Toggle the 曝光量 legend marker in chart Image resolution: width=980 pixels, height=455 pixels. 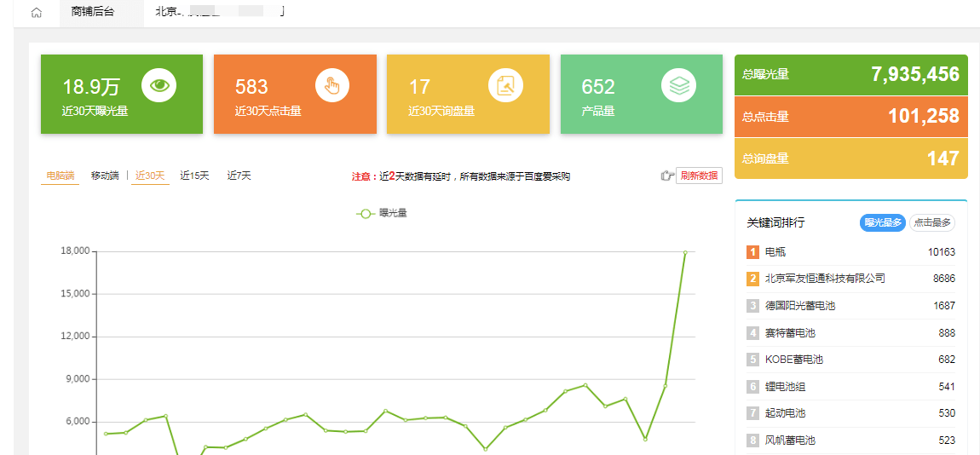(366, 213)
